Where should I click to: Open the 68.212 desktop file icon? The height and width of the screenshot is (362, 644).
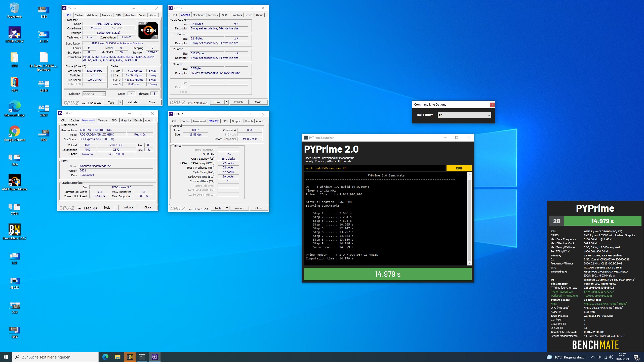coord(14,283)
